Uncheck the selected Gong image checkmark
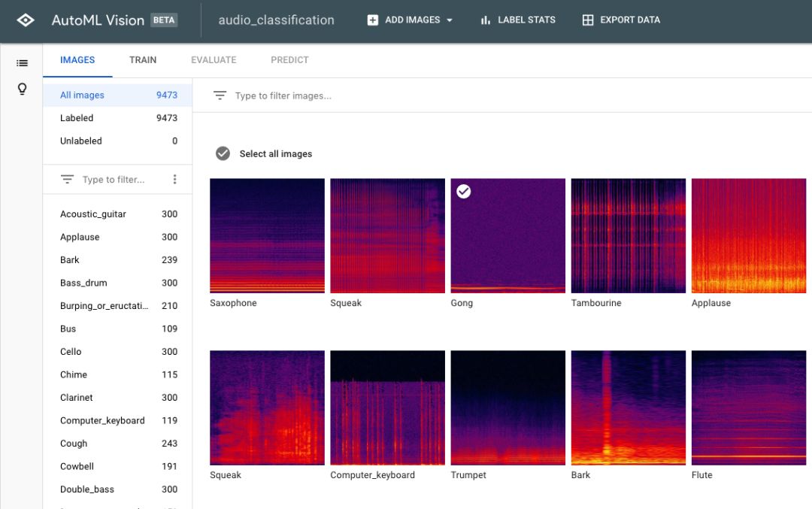The image size is (812, 509). pyautogui.click(x=464, y=192)
